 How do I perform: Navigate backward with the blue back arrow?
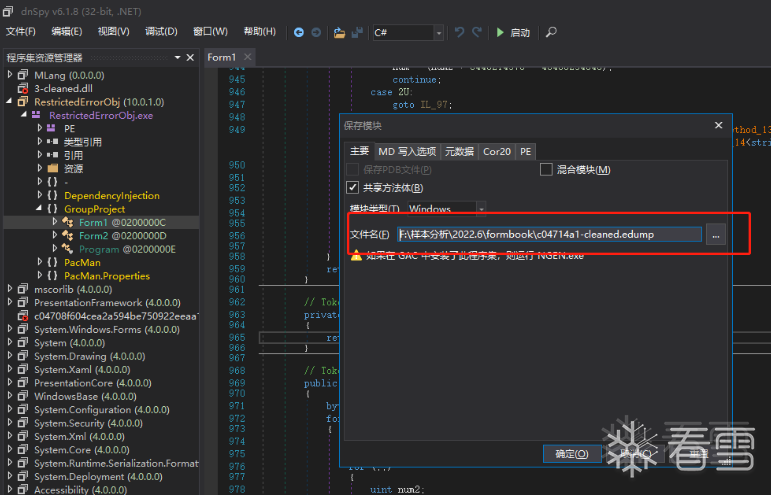point(298,32)
